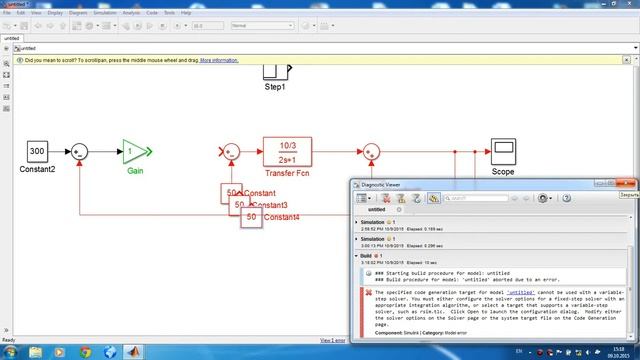Click the Save model toolbar icon

(24, 26)
